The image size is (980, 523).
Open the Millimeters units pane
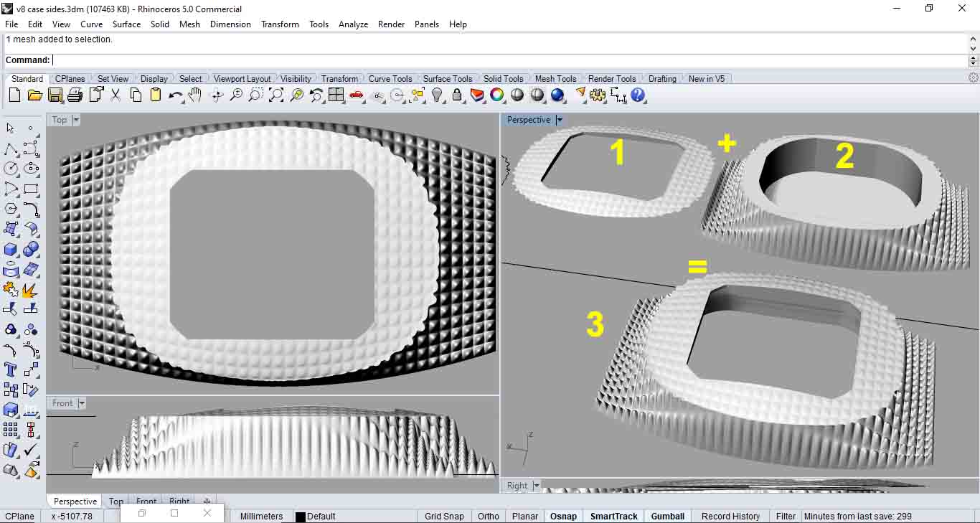click(x=261, y=516)
